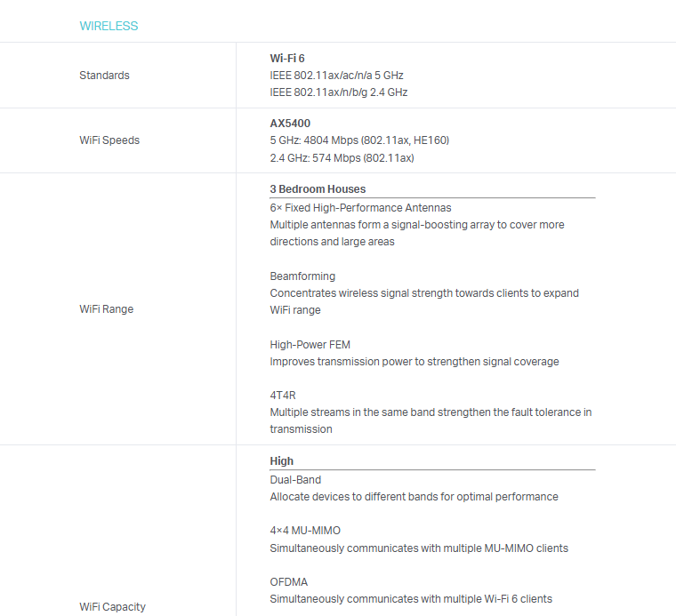Click the 4×4 MU-MIMO feature title
Viewport: 676px width, 616px height.
coord(305,531)
